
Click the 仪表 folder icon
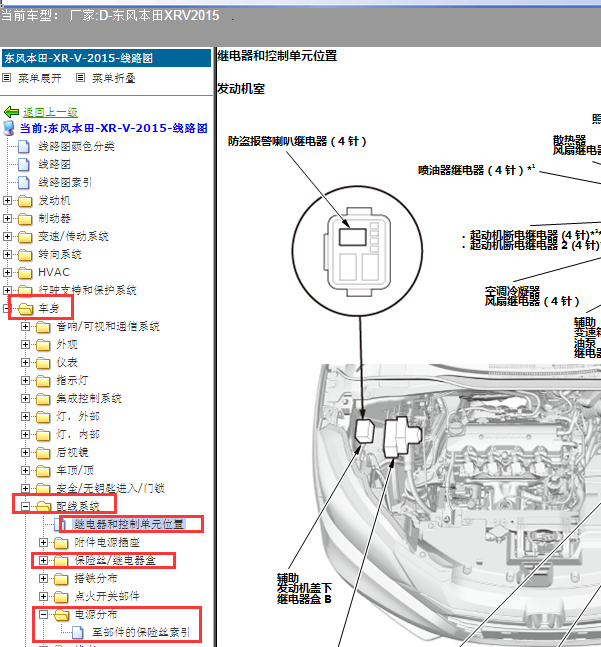(43, 363)
